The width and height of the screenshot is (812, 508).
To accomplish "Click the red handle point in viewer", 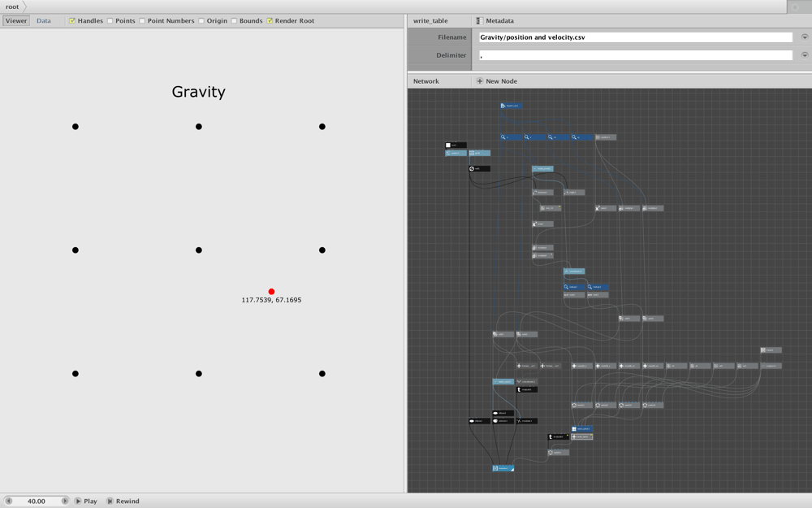I will 271,292.
